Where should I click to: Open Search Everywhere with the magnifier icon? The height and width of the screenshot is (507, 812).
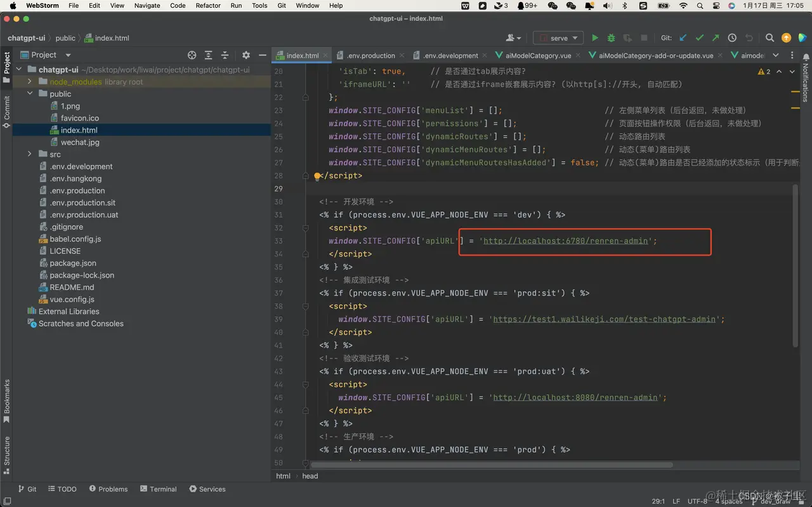pyautogui.click(x=769, y=38)
